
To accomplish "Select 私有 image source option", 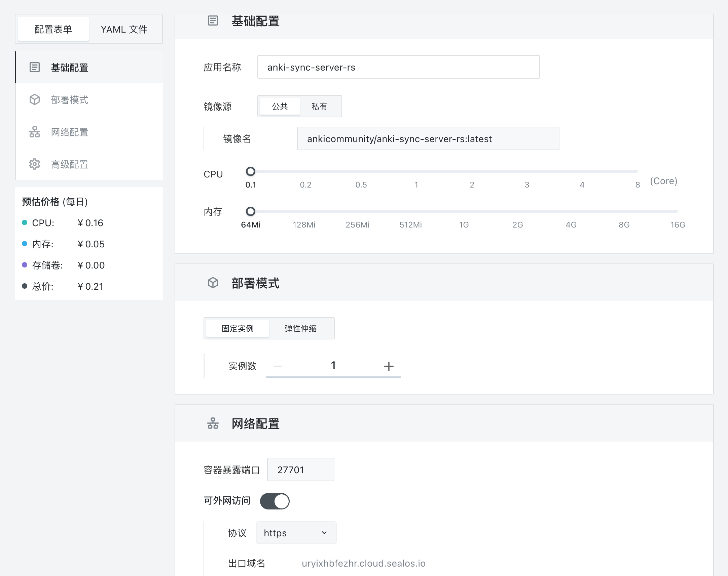I will [x=319, y=107].
